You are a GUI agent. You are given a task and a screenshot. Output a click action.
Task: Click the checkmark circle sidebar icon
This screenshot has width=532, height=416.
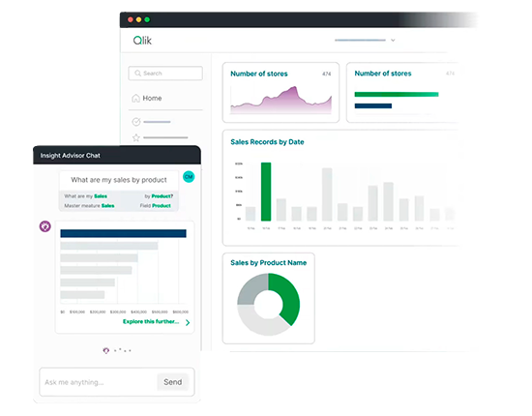[x=136, y=122]
